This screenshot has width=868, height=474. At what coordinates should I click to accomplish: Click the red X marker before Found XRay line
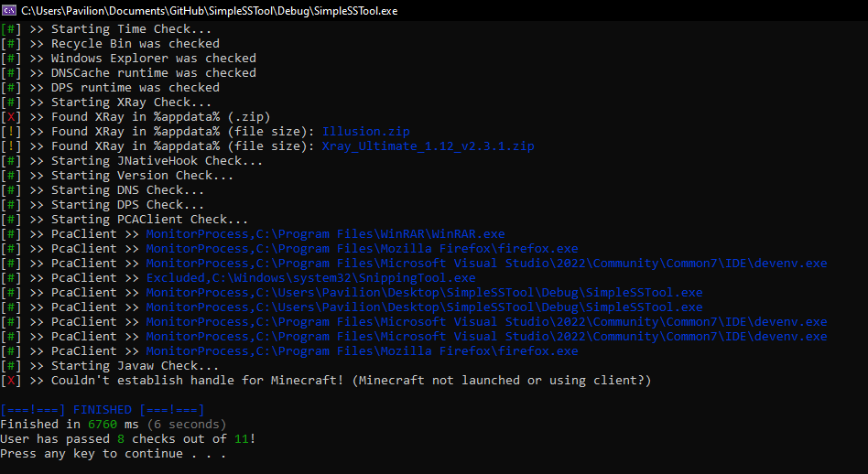(x=10, y=117)
